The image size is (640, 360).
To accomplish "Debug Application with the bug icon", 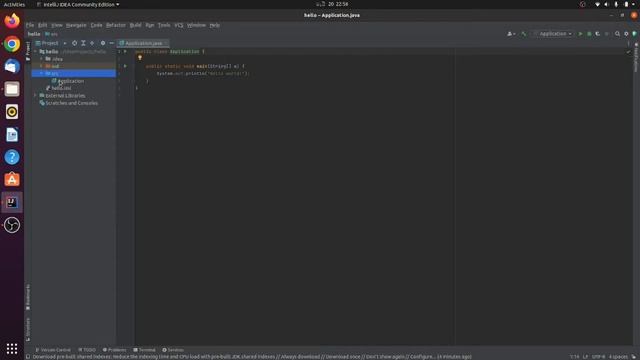I will [x=589, y=34].
